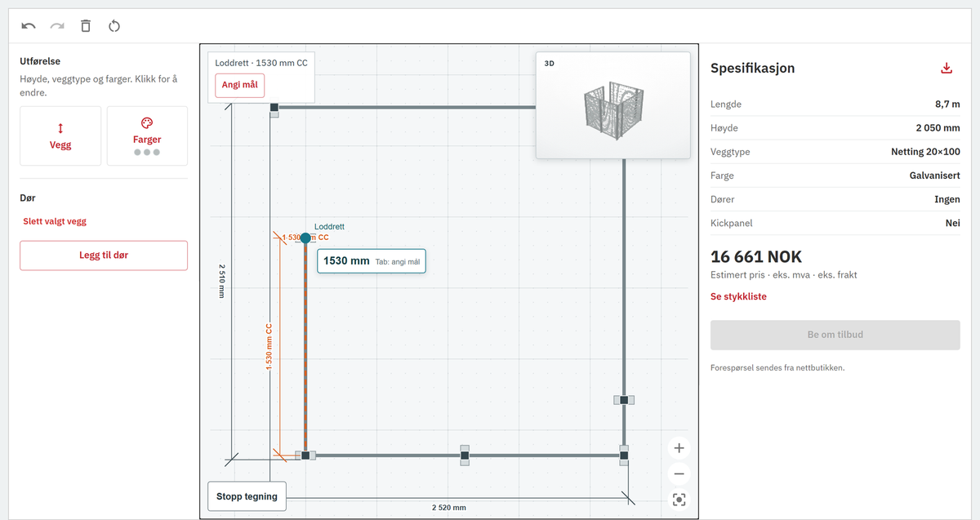Click the Kickpanel value Nei
Viewport: 980px width, 520px height.
952,223
